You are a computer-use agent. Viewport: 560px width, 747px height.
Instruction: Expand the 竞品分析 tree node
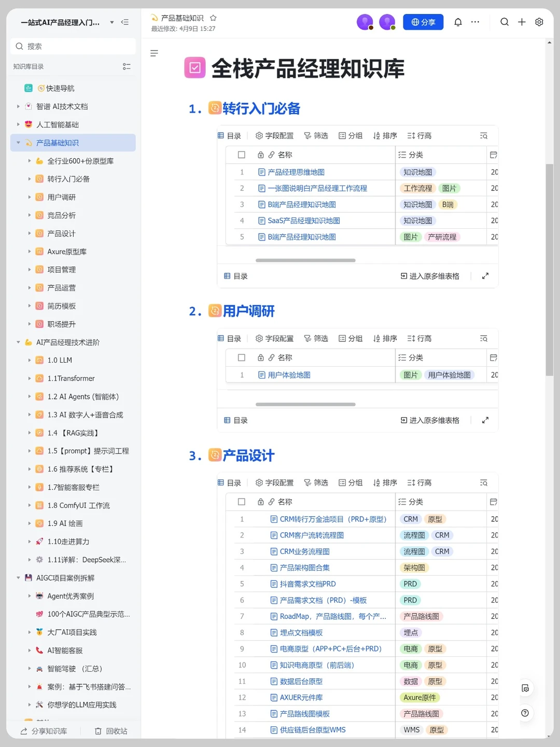click(30, 215)
